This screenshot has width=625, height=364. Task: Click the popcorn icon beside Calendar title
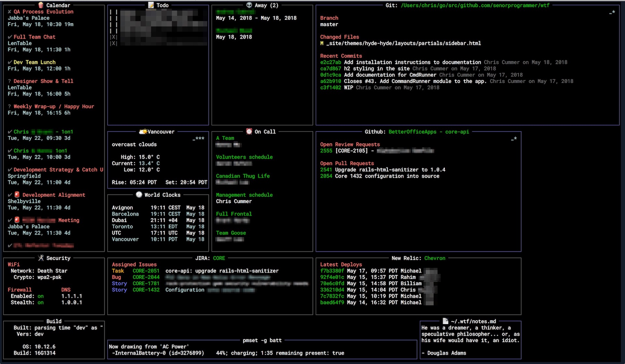coord(41,5)
